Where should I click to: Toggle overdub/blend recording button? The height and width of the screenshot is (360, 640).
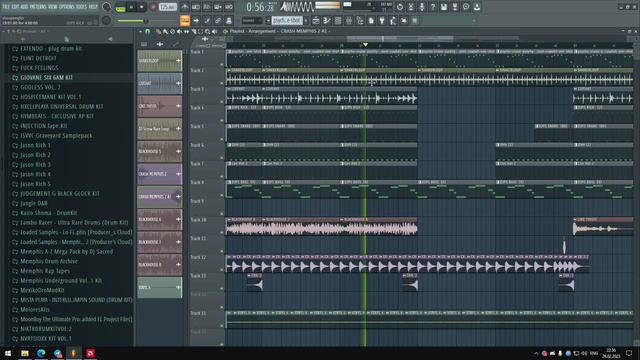(218, 7)
